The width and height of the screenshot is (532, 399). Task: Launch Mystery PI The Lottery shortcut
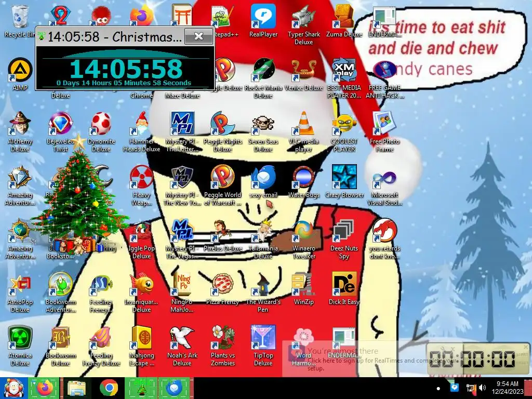[182, 131]
